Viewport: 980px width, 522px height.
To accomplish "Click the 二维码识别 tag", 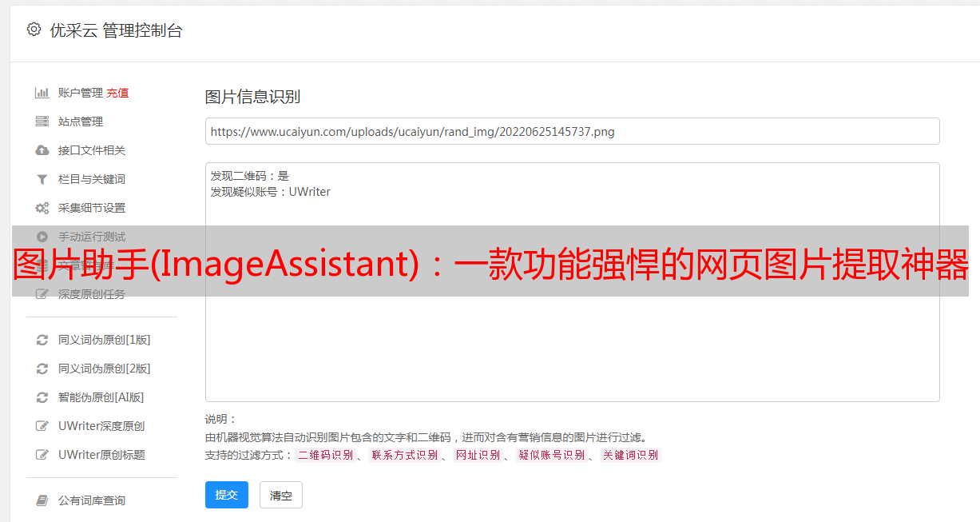I will pyautogui.click(x=325, y=455).
